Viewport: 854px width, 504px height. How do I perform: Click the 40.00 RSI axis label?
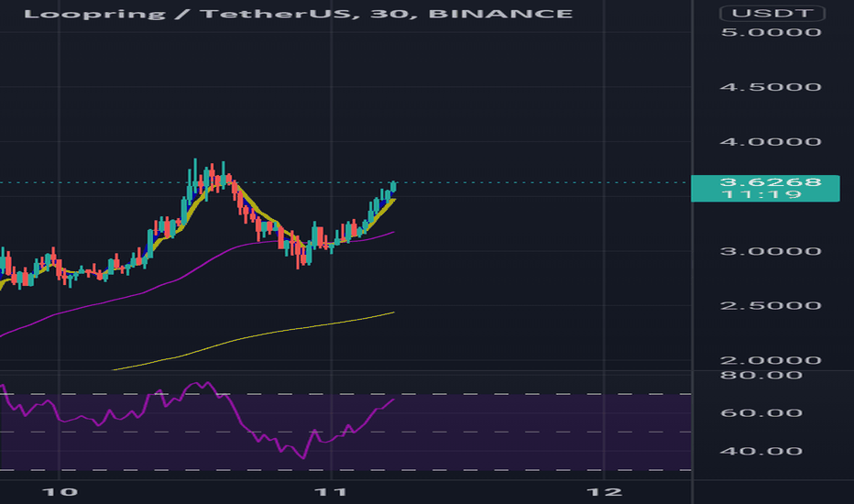pos(761,451)
